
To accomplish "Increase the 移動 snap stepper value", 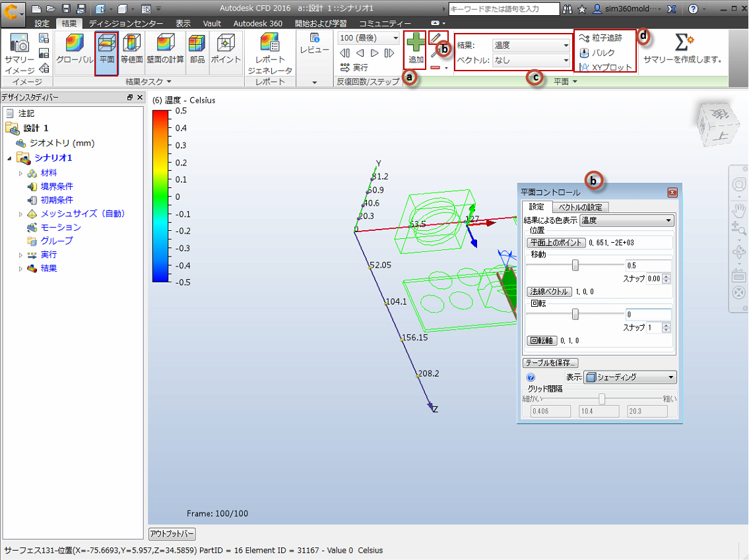I will [667, 276].
